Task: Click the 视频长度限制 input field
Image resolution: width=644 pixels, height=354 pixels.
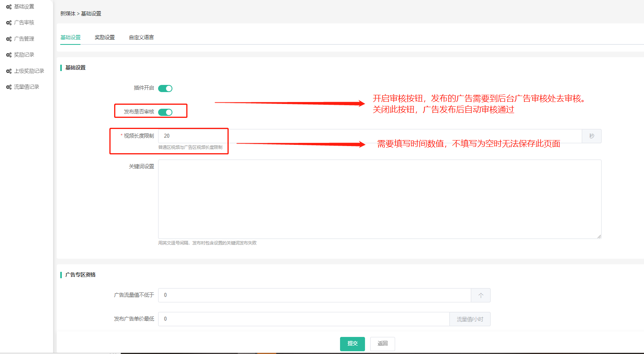Action: click(369, 136)
